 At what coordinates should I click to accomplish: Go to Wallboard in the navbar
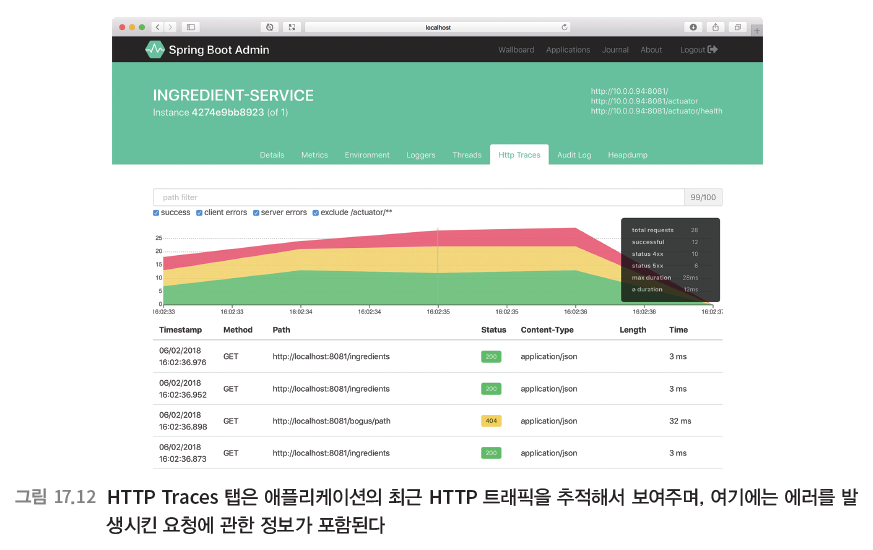(x=516, y=50)
